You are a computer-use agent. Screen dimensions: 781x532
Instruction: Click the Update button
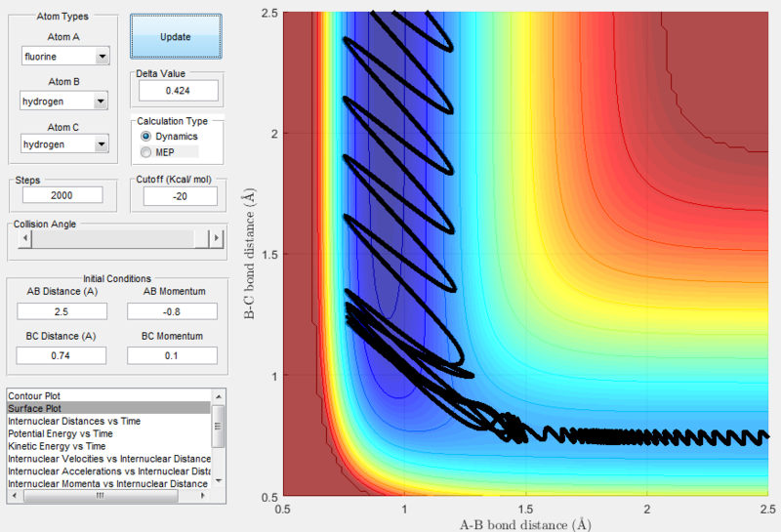176,37
